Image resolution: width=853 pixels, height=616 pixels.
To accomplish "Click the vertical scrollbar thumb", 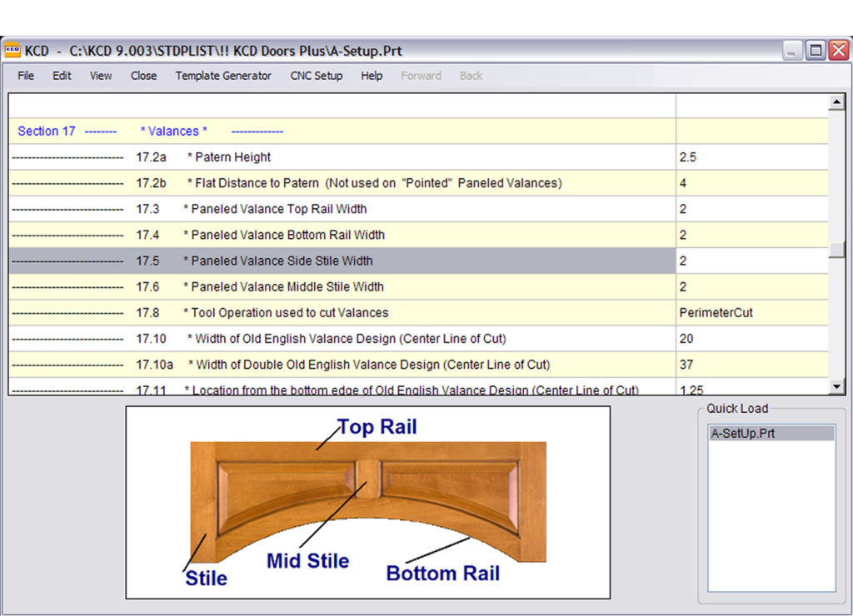I will (836, 251).
